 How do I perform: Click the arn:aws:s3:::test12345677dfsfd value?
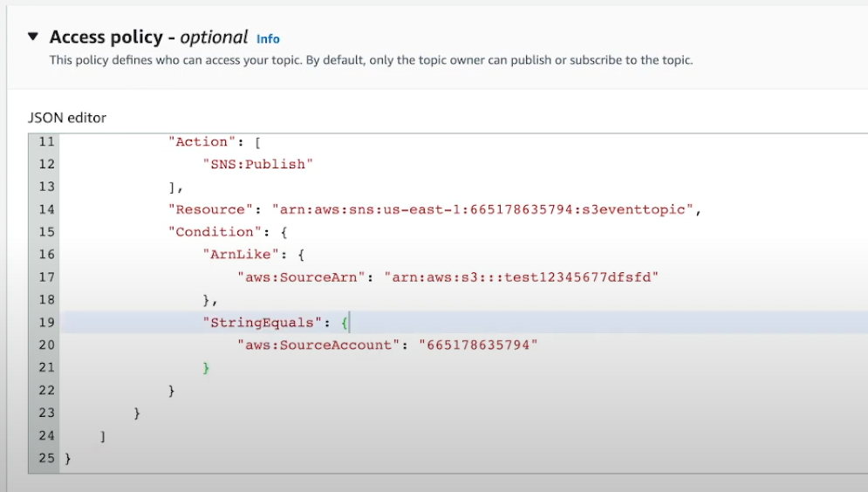(x=522, y=277)
